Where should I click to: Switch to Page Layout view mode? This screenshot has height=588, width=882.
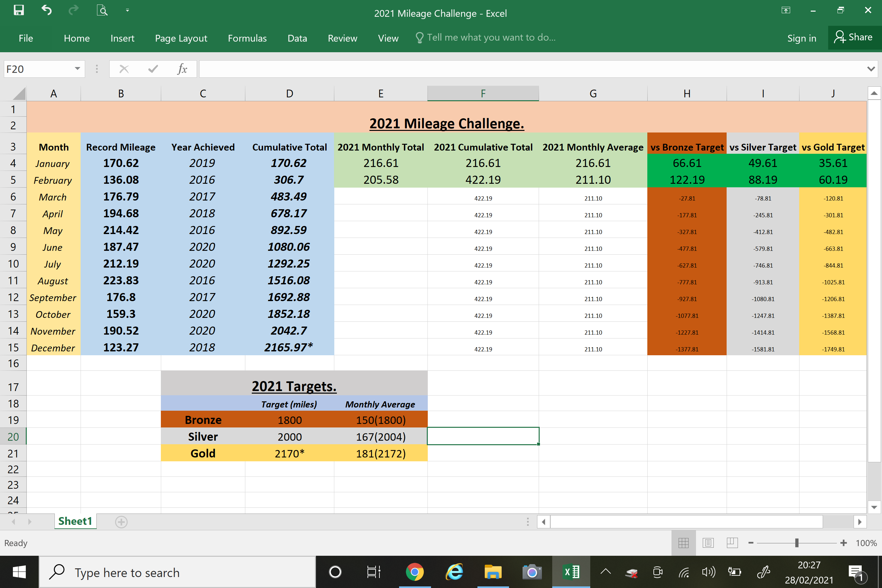pos(708,543)
